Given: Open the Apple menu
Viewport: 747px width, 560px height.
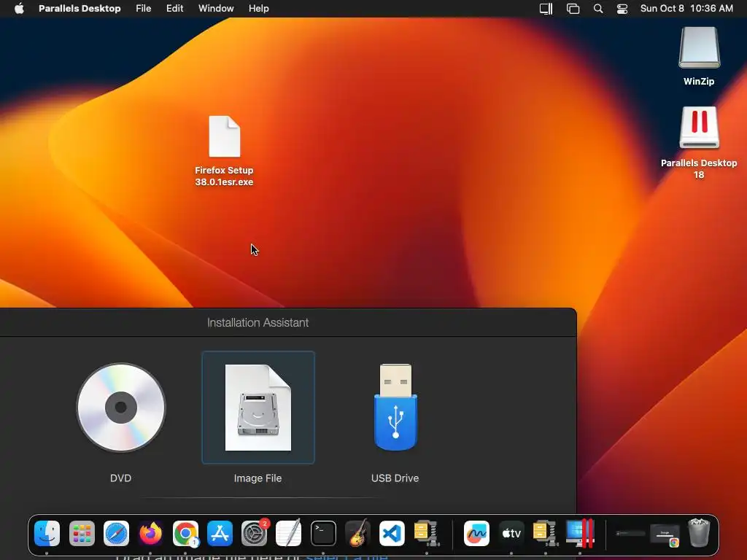Looking at the screenshot, I should 19,9.
